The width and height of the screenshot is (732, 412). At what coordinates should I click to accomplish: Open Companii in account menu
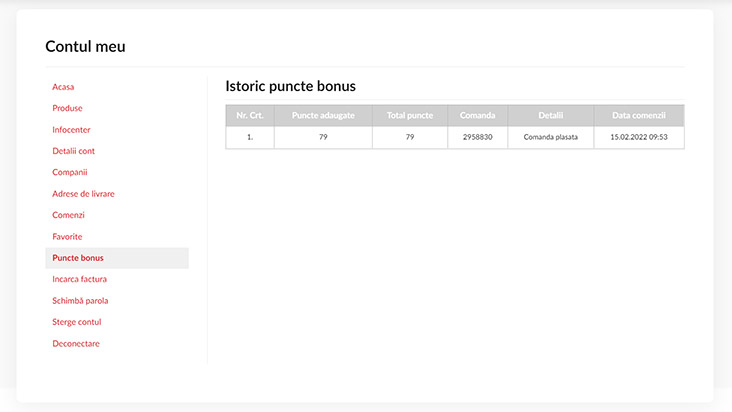70,172
